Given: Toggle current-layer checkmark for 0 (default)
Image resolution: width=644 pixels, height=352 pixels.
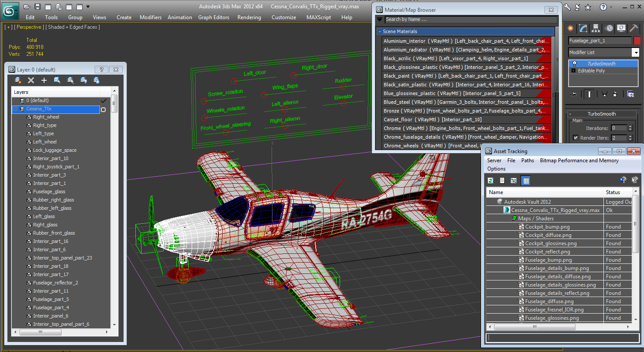Looking at the screenshot, I should click(103, 100).
